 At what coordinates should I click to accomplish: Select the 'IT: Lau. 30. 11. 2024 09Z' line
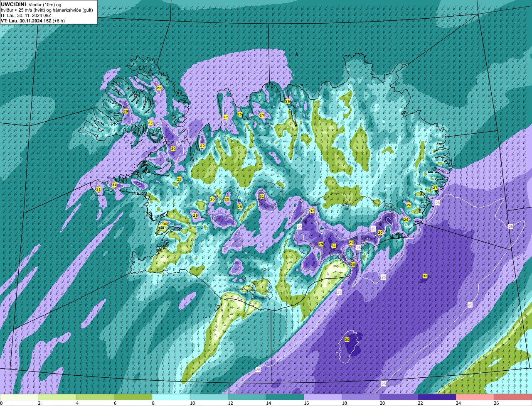[x=26, y=15]
